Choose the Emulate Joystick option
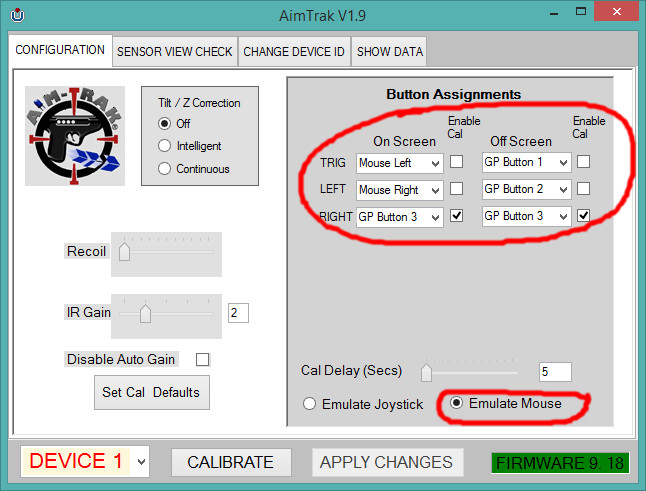The width and height of the screenshot is (646, 491). [x=309, y=404]
